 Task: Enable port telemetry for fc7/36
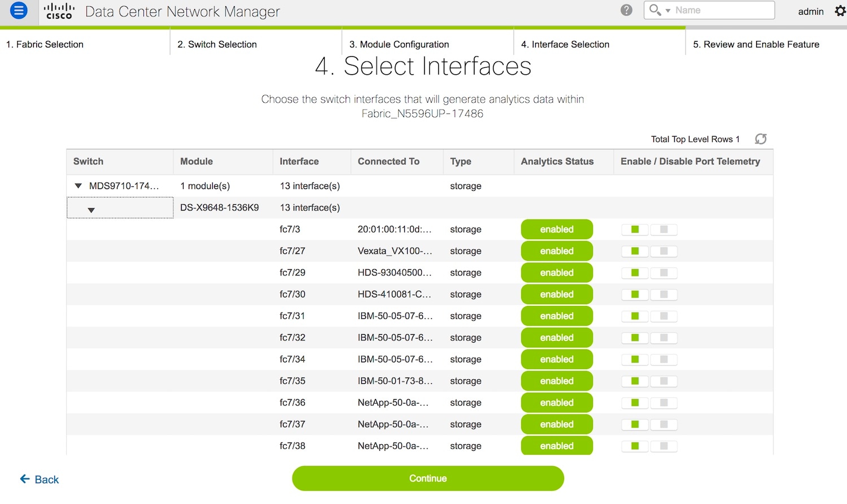point(635,402)
